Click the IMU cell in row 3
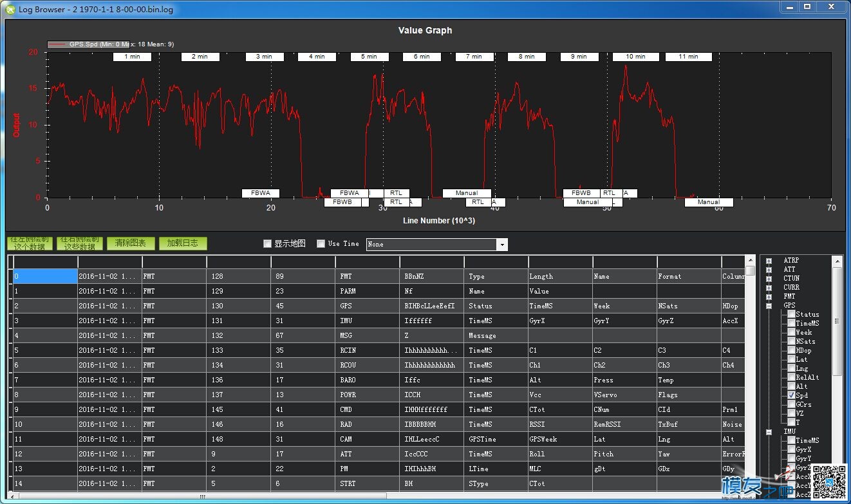This screenshot has height=504, width=851. (x=367, y=321)
